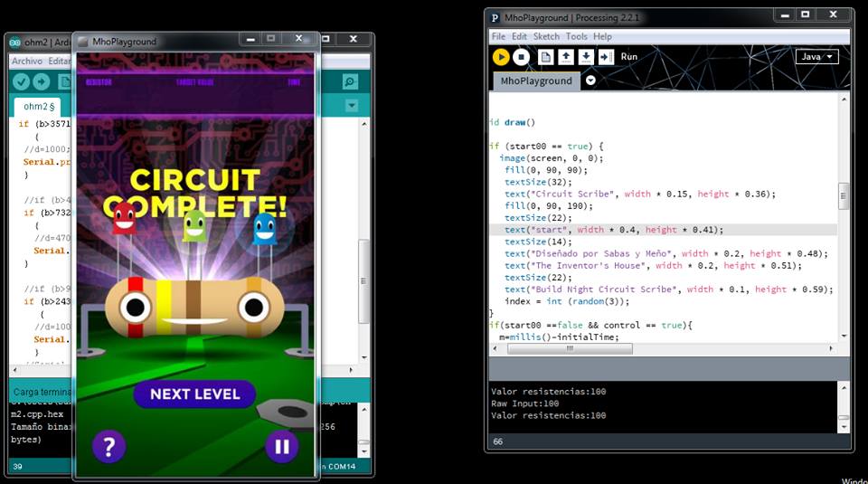This screenshot has height=484, width=868.
Task: Click the blue smiling LED character
Action: coord(265,228)
